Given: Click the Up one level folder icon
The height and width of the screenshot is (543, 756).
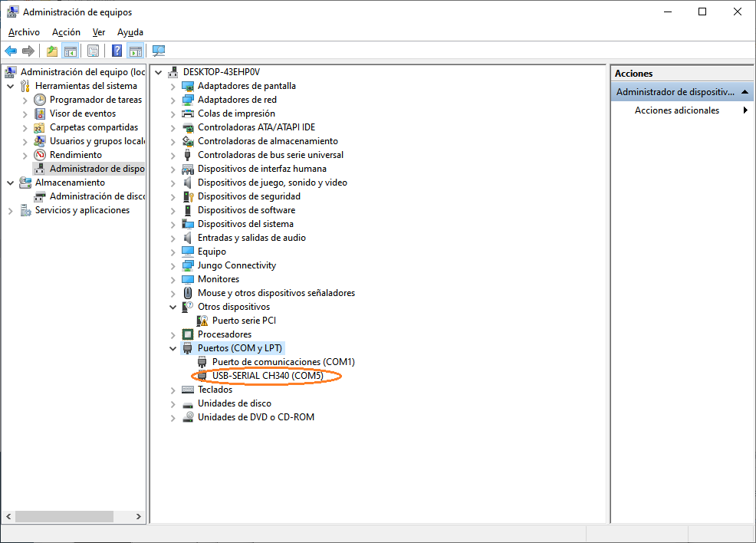Looking at the screenshot, I should click(x=52, y=51).
